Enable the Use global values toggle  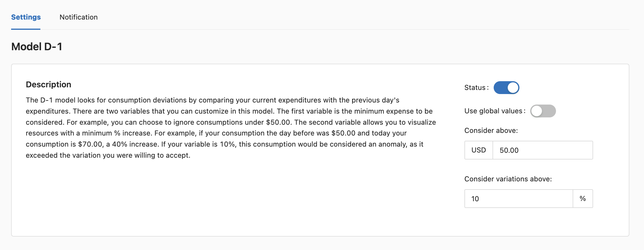(543, 111)
